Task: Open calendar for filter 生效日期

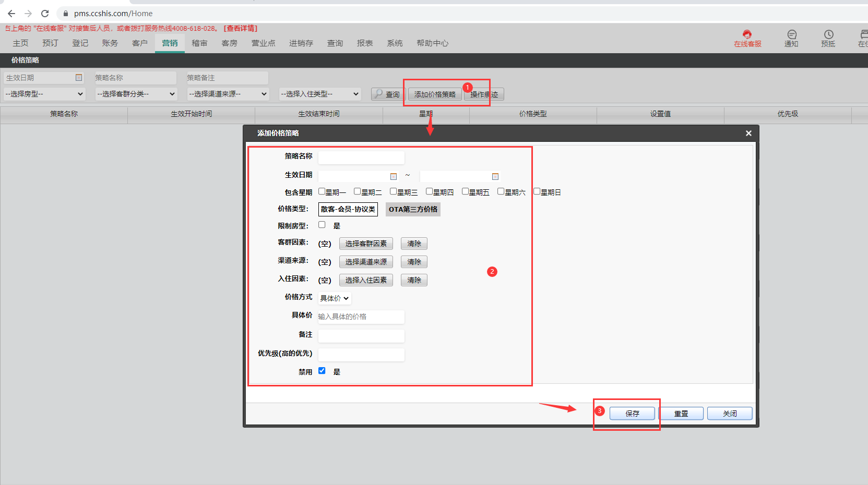Action: point(79,78)
